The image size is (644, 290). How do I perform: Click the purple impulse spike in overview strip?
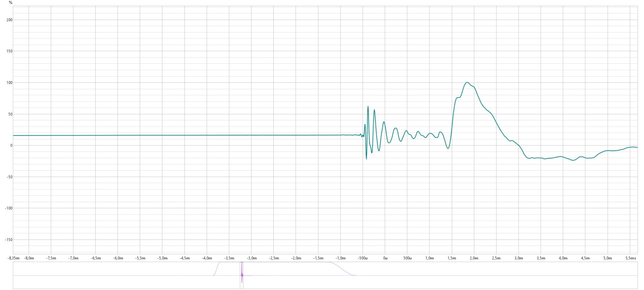[241, 276]
